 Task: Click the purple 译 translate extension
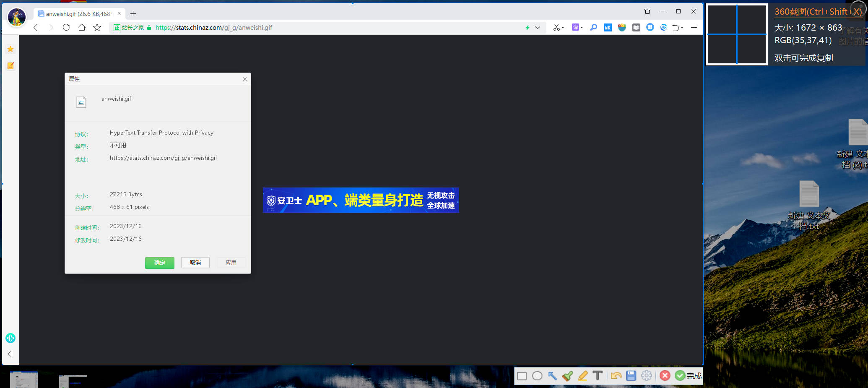[575, 28]
